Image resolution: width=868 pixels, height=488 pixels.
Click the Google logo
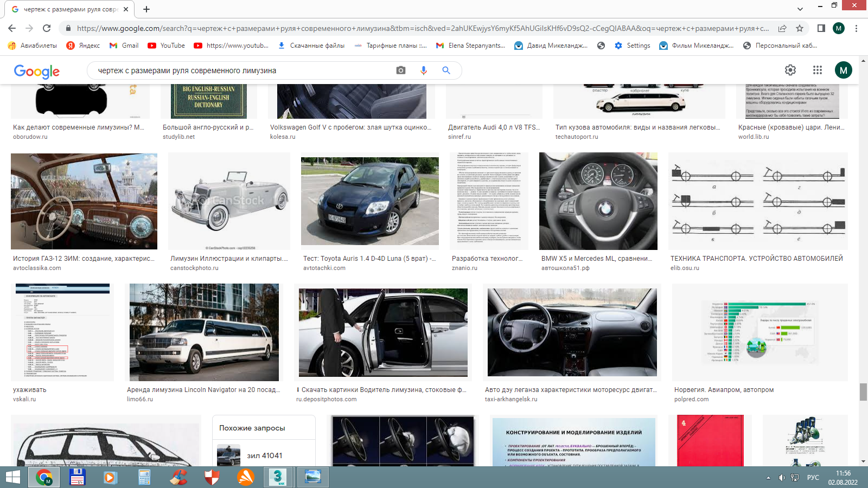[x=37, y=71]
